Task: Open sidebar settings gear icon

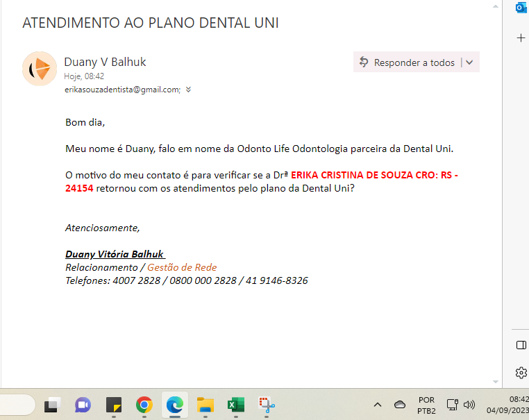Action: [521, 373]
